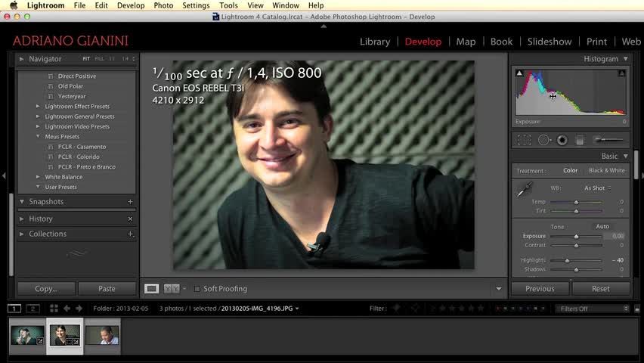The width and height of the screenshot is (644, 363).
Task: Open the Develop menu in menu bar
Action: (x=131, y=5)
